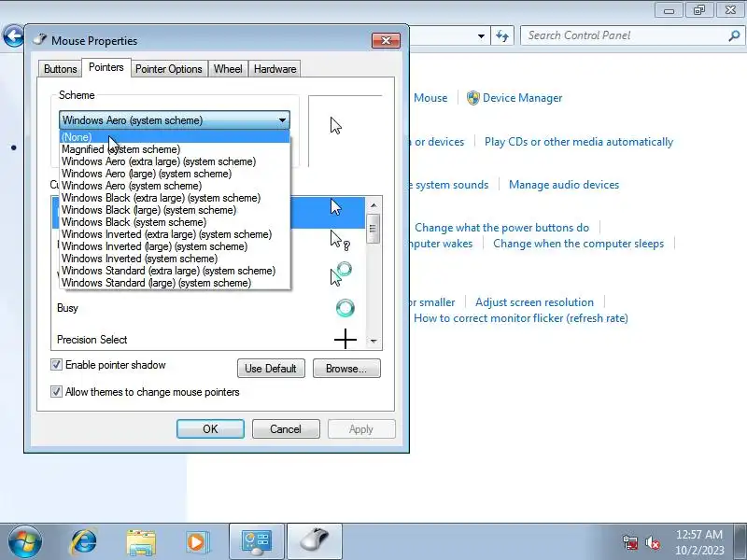Open Change when the computer sleeps
The height and width of the screenshot is (560, 747).
click(x=578, y=244)
